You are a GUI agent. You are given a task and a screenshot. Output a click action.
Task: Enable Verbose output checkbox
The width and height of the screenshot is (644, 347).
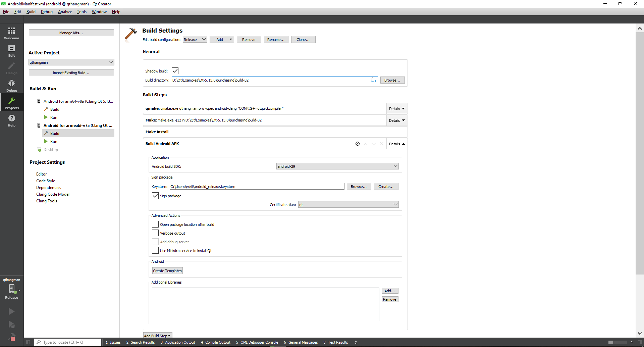click(155, 233)
